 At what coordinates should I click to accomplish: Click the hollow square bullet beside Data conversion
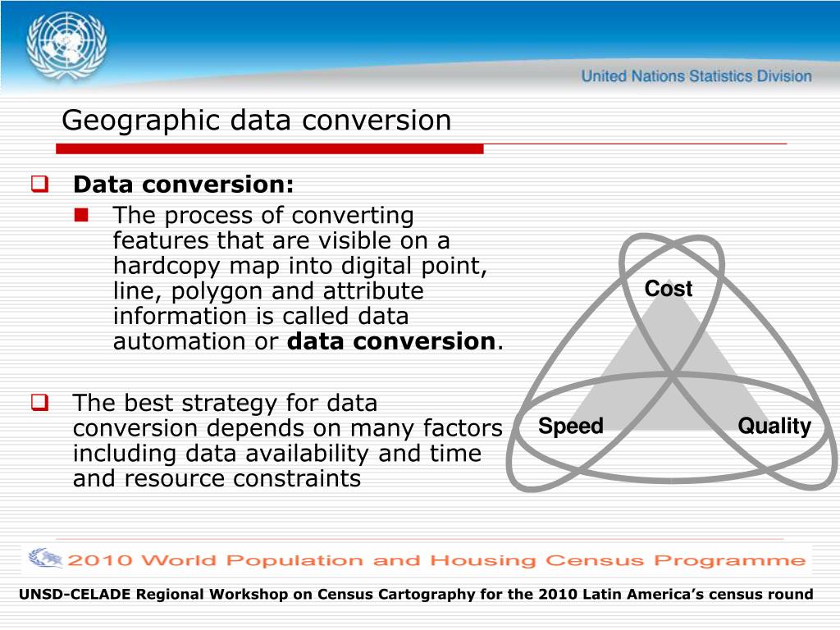39,184
